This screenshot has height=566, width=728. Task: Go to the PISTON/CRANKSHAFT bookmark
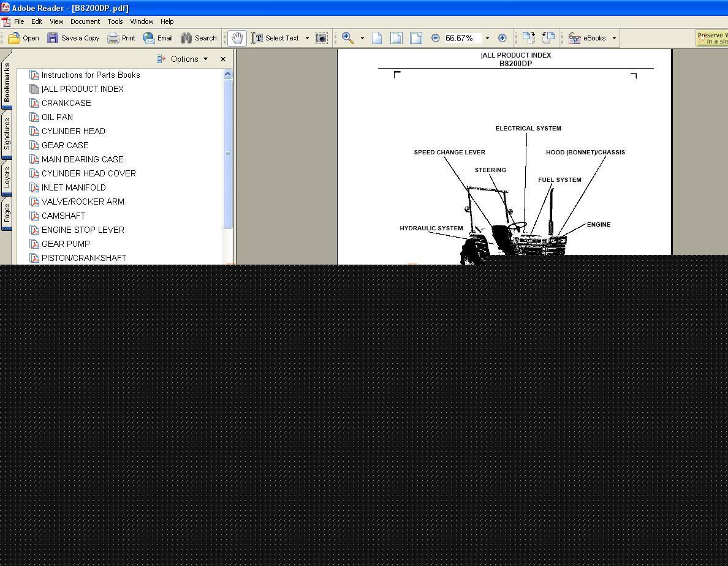pos(83,258)
